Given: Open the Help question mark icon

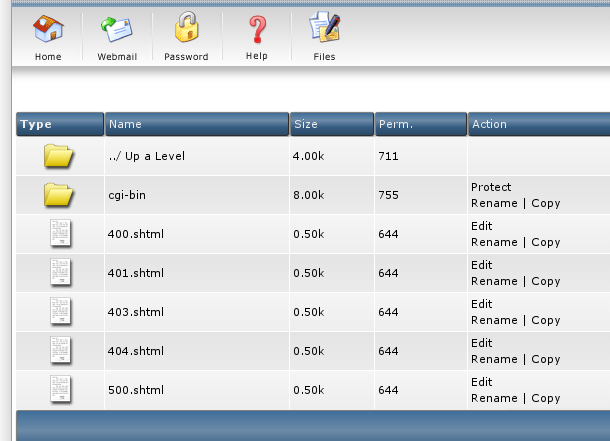Looking at the screenshot, I should tap(257, 29).
